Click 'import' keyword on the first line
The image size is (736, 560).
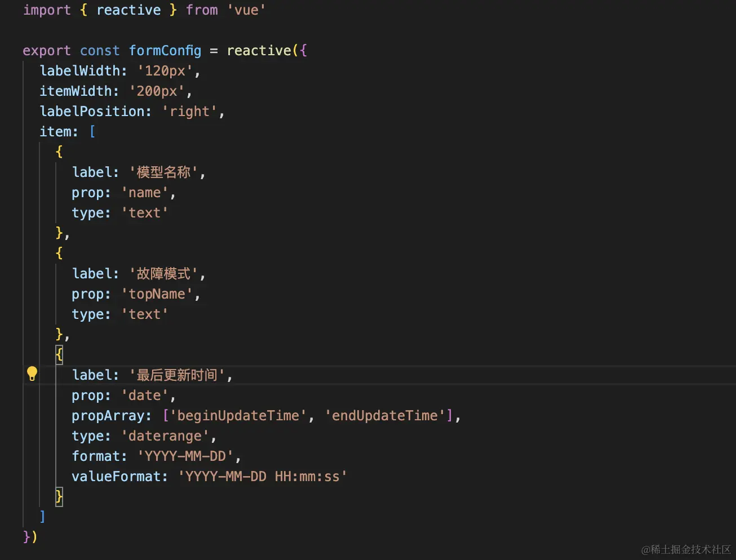click(47, 10)
